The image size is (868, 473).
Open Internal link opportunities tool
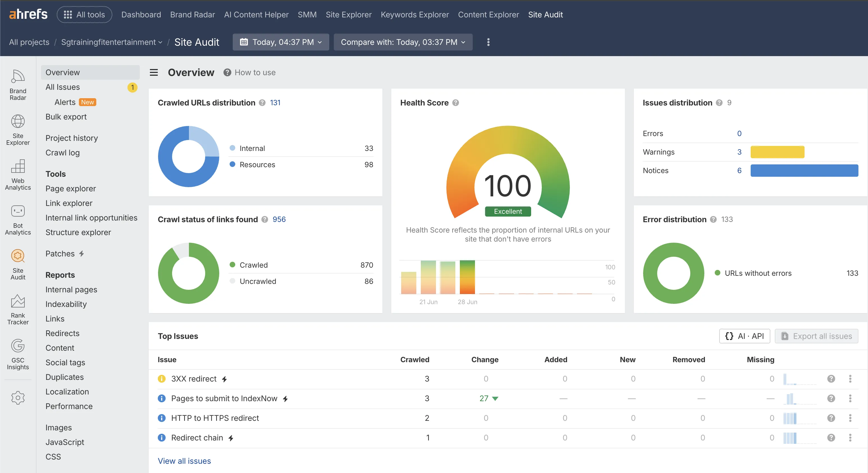tap(91, 218)
